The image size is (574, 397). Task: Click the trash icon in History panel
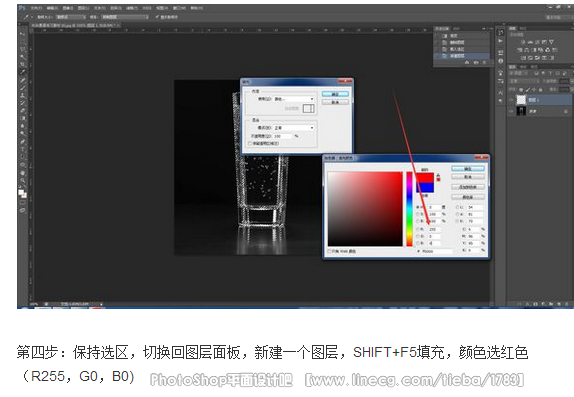tap(484, 63)
